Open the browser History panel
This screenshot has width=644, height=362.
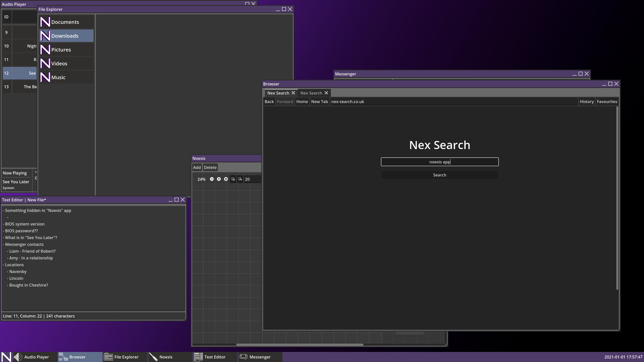point(587,102)
